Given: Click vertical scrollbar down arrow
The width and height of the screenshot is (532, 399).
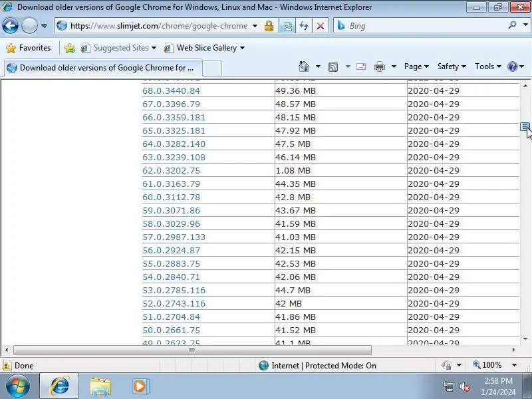Looking at the screenshot, I should point(525,339).
